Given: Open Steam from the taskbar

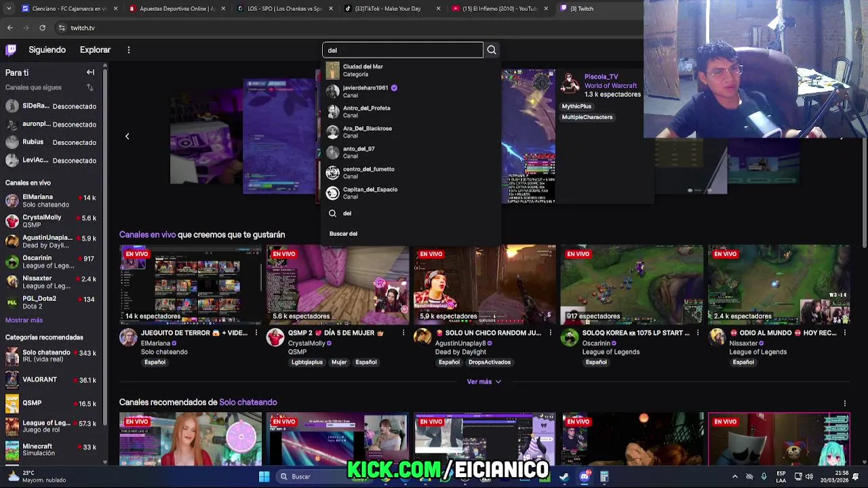Looking at the screenshot, I should 564,476.
